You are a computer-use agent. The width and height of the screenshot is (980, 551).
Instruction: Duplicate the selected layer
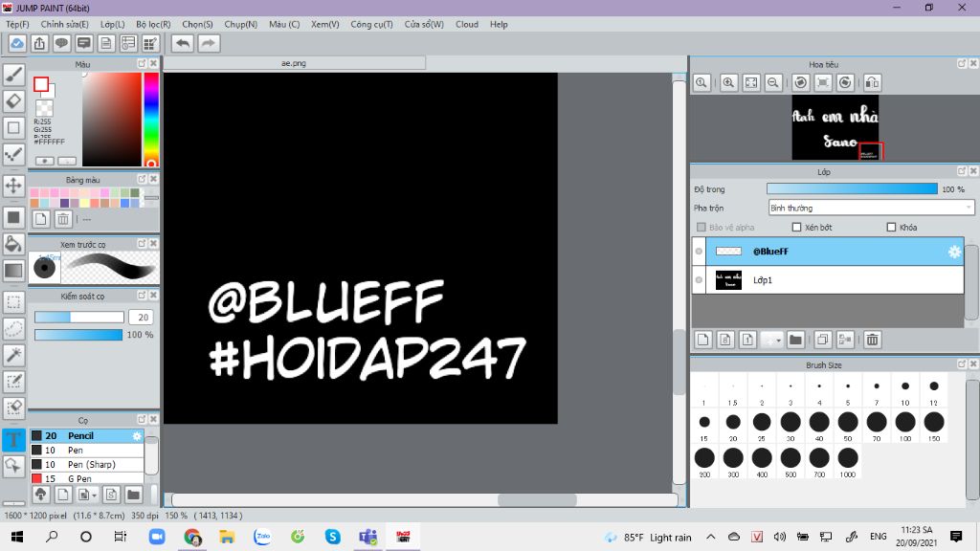pos(822,340)
